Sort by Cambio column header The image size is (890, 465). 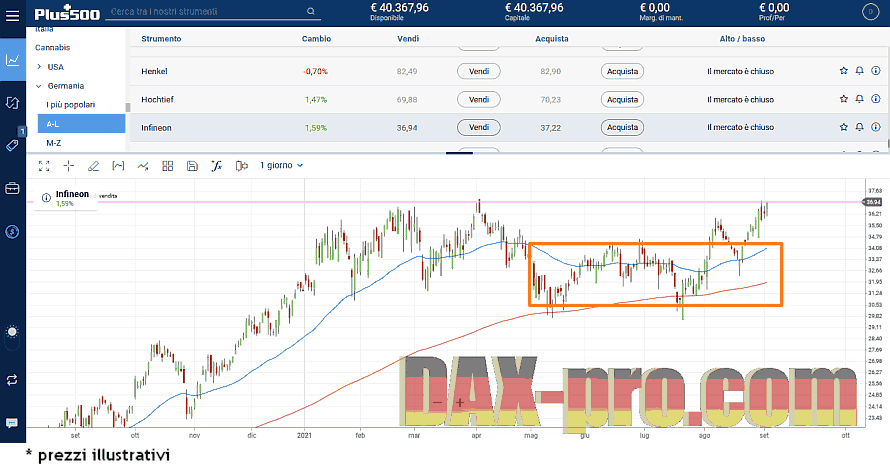pyautogui.click(x=316, y=39)
